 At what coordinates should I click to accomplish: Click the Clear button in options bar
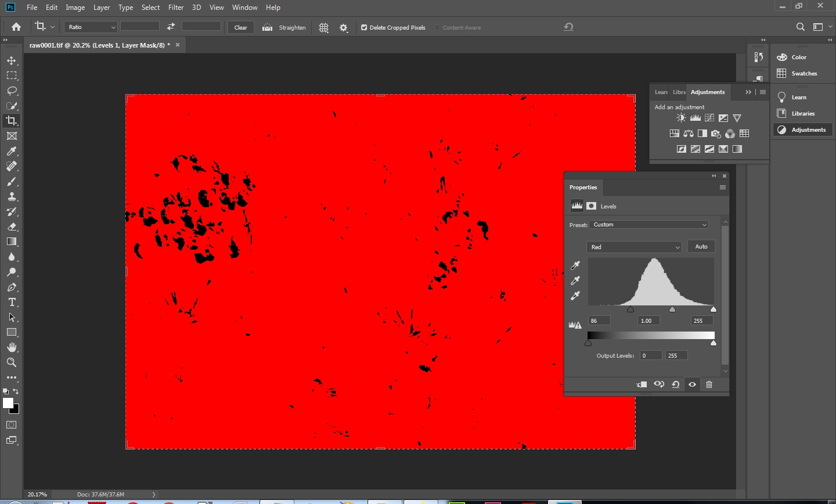tap(240, 27)
